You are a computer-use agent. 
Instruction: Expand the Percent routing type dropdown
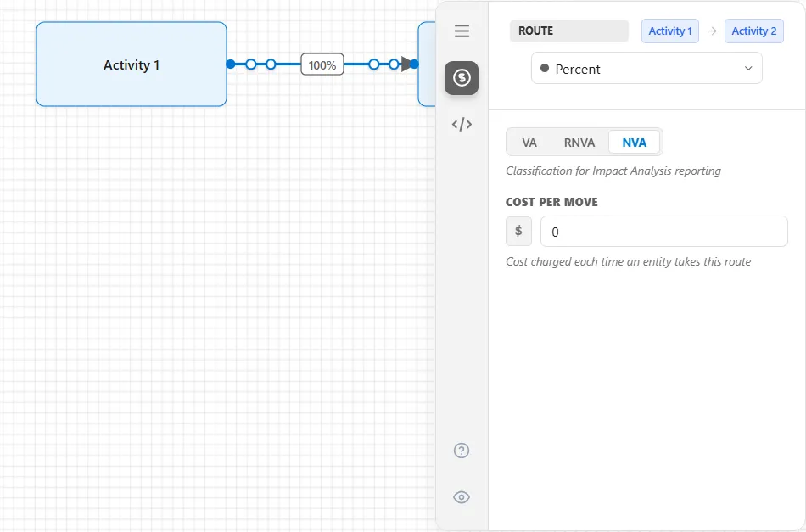646,69
